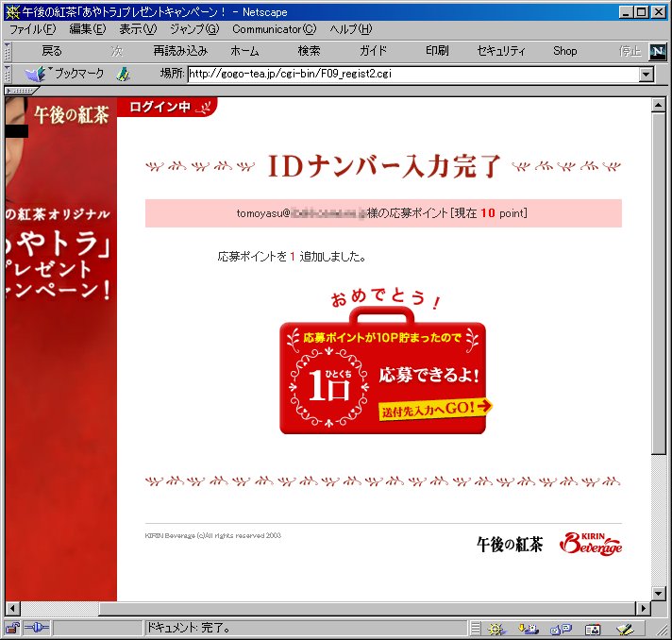Open the mailbox inbox component icon
672x640 pixels.
coord(529,629)
